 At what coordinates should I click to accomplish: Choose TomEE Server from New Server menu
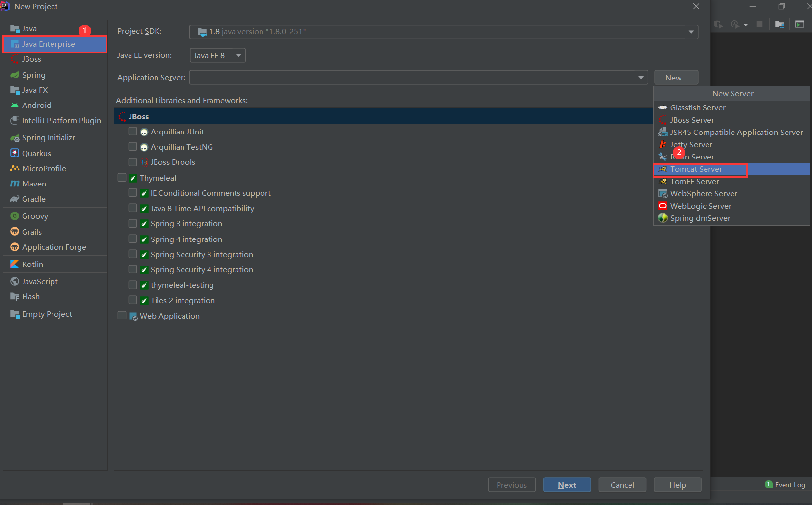click(731, 181)
